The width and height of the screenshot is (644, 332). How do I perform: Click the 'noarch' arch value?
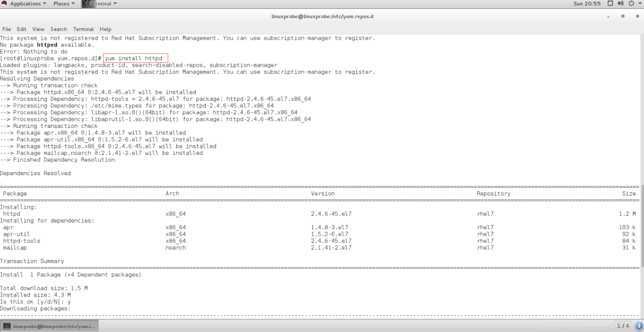(x=176, y=248)
